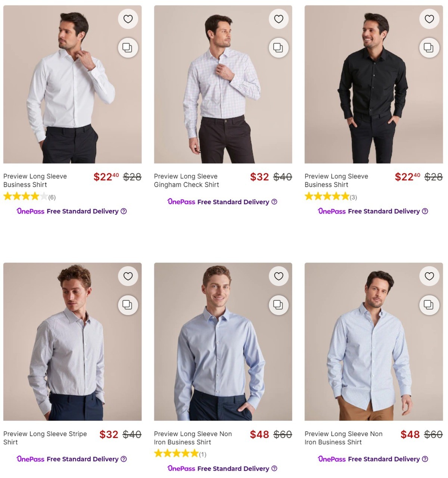The image size is (448, 478).
Task: Click the heart icon on the blue Non Iron Business Shirt
Action: pos(279,276)
